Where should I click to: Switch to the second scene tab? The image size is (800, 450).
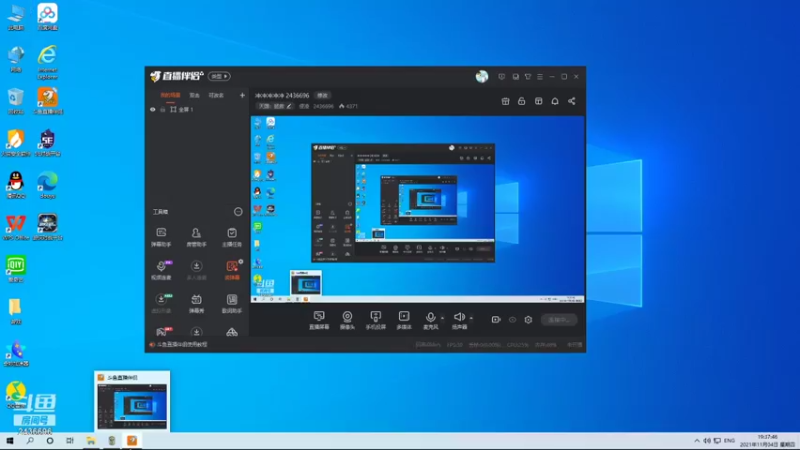coord(194,95)
